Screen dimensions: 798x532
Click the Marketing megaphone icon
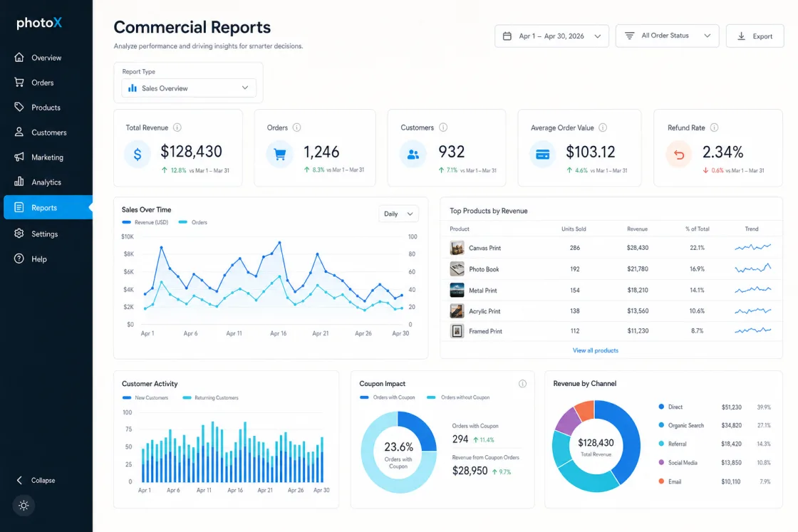point(19,157)
